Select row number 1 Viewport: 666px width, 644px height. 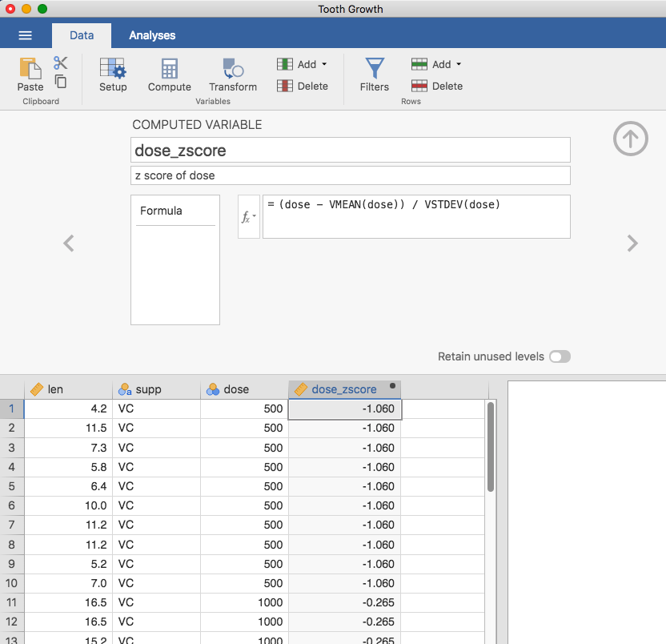(11, 409)
